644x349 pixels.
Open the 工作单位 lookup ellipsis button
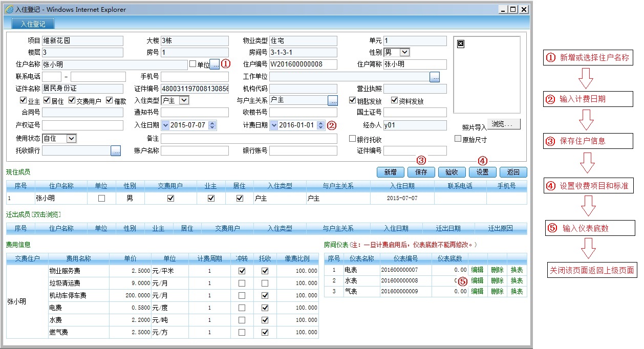(435, 77)
